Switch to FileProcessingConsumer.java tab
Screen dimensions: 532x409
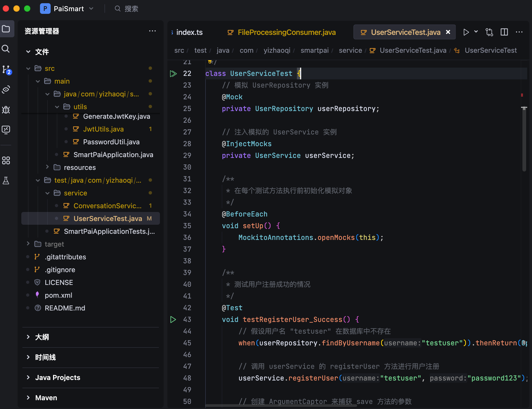[x=287, y=32]
